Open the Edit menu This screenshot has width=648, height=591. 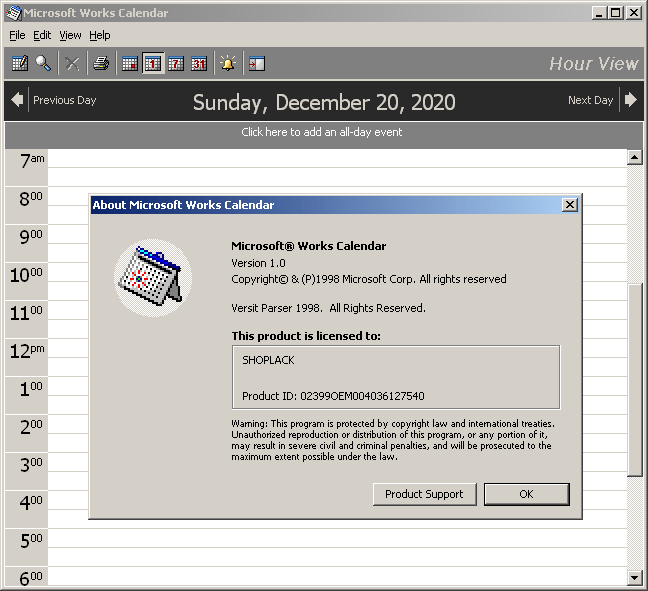click(42, 36)
